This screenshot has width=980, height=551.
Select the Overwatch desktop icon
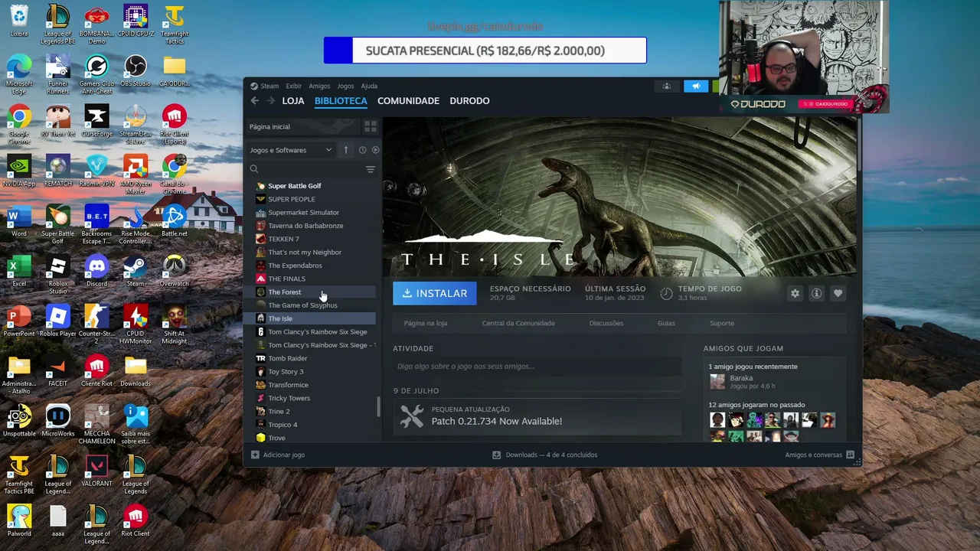[x=174, y=272]
